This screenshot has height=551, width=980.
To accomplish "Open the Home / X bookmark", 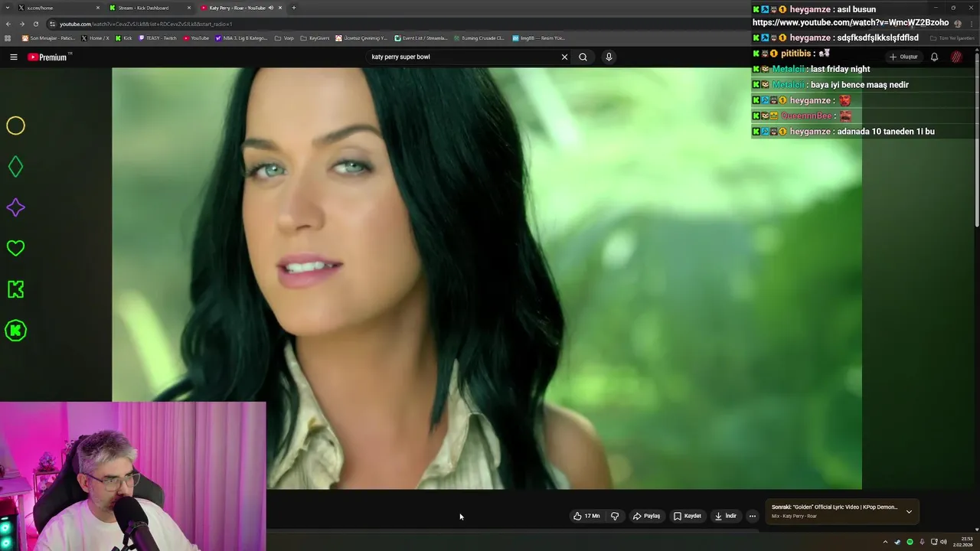I will [x=95, y=37].
